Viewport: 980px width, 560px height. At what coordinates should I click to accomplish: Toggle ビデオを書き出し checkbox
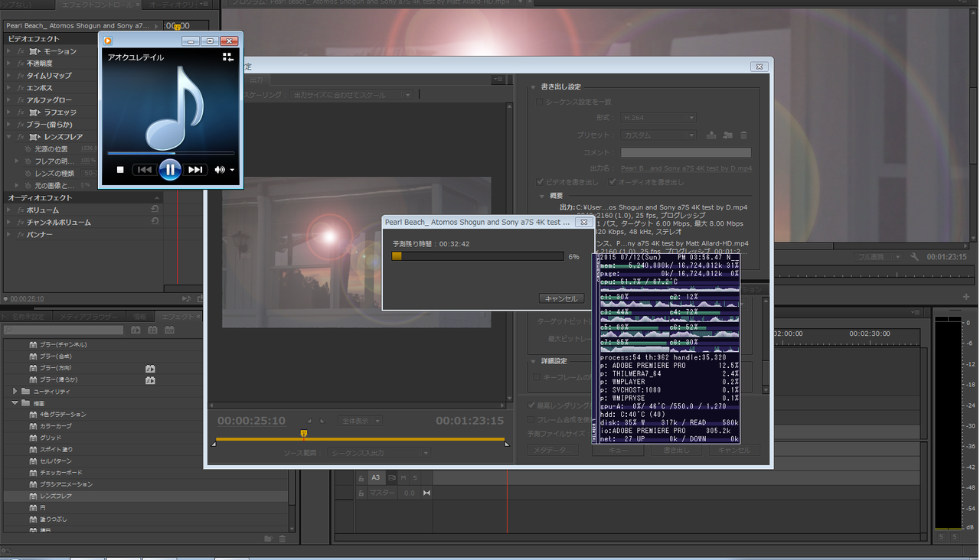point(541,182)
